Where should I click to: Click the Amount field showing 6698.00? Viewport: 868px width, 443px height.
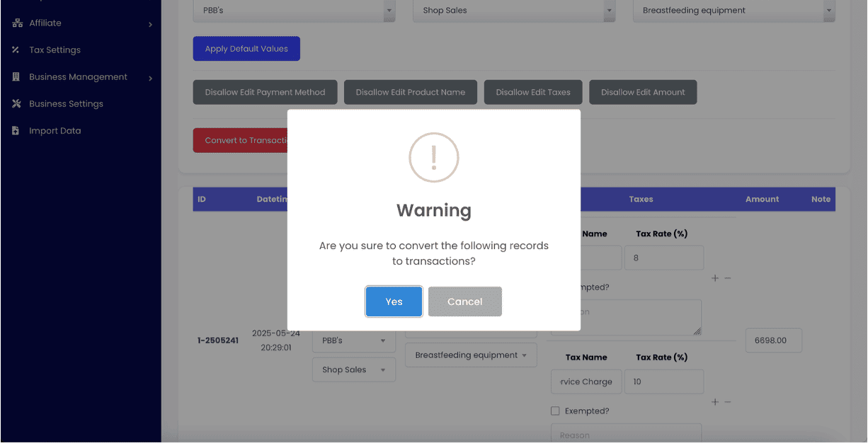click(773, 340)
